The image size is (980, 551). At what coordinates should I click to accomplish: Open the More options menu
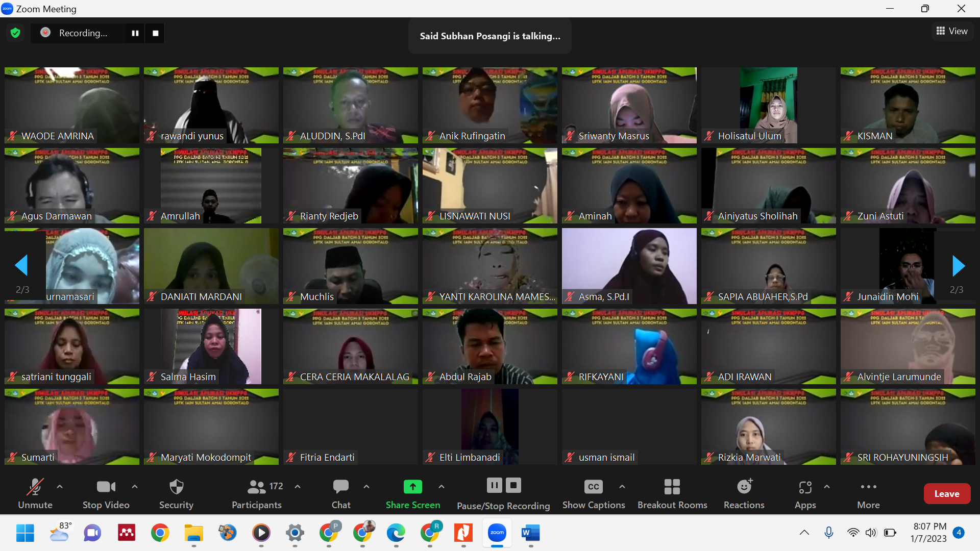click(x=868, y=487)
